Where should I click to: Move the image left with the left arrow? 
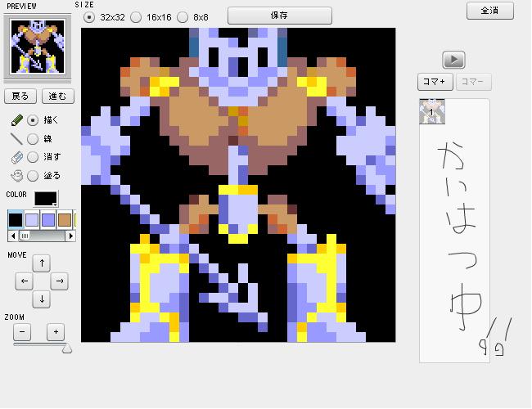(24, 281)
